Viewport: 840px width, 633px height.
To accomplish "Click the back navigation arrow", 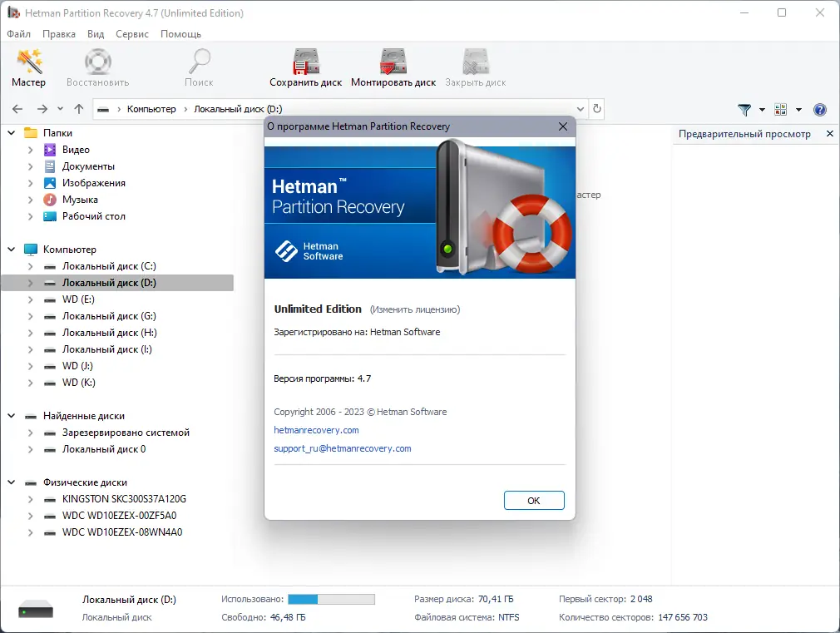I will point(17,109).
